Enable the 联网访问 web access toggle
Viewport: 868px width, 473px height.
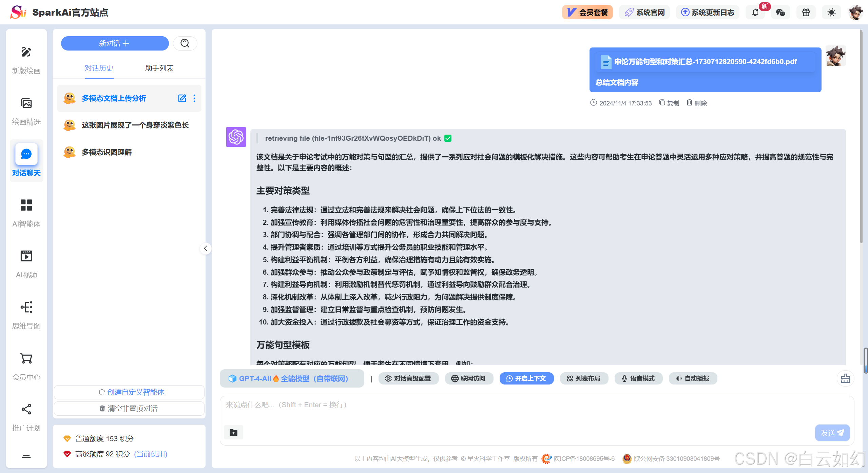(x=468, y=378)
